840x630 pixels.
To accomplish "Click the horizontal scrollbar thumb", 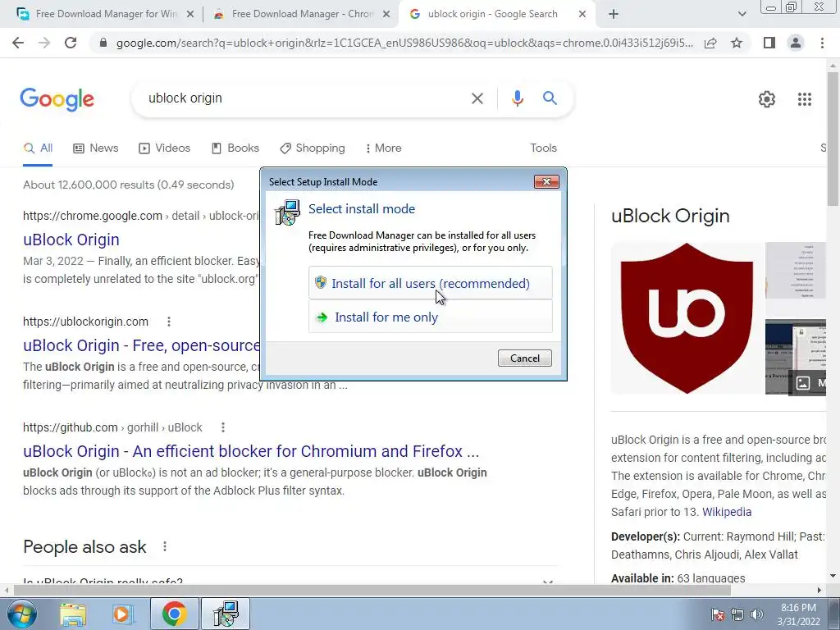I will pos(372,590).
